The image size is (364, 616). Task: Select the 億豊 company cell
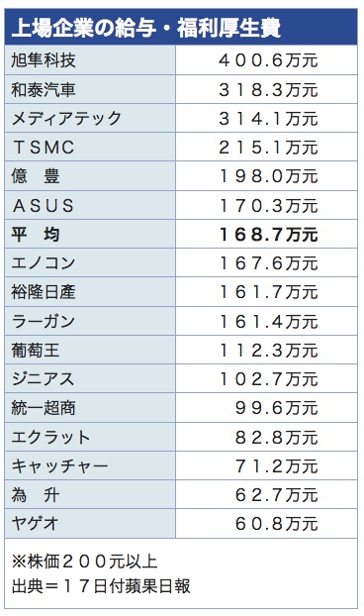coord(90,176)
